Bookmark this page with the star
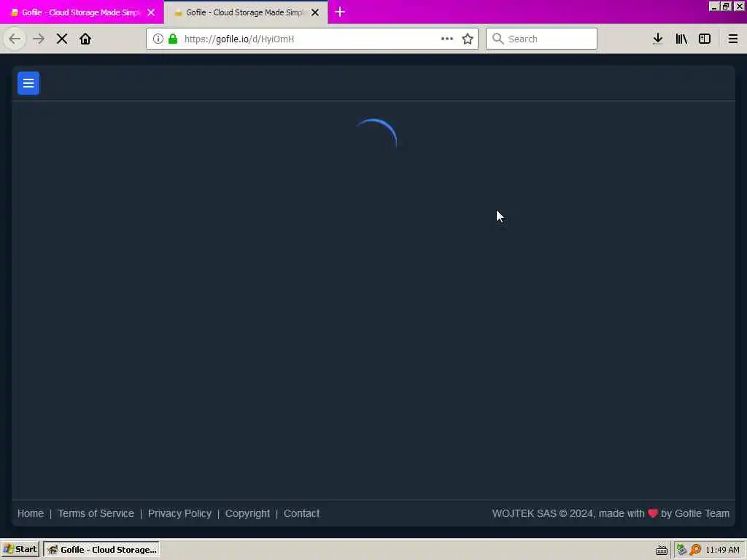Viewport: 747px width, 560px height. [468, 39]
